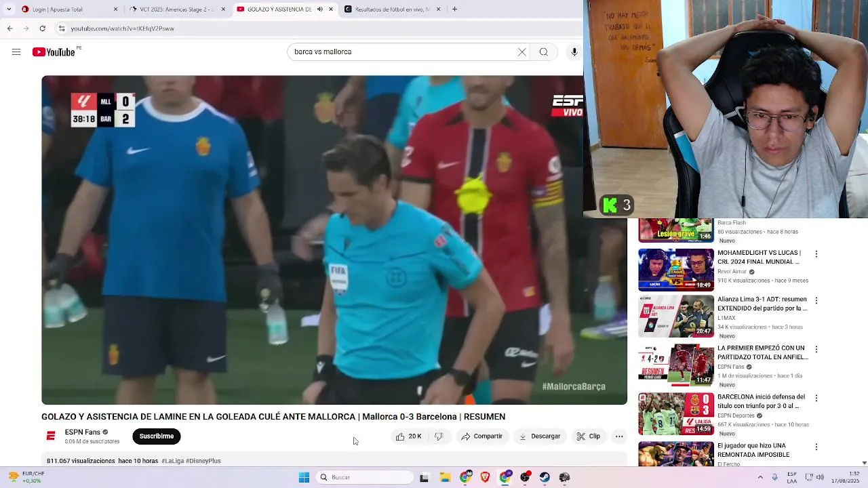Open the Revol Aimar channel name

(732, 272)
